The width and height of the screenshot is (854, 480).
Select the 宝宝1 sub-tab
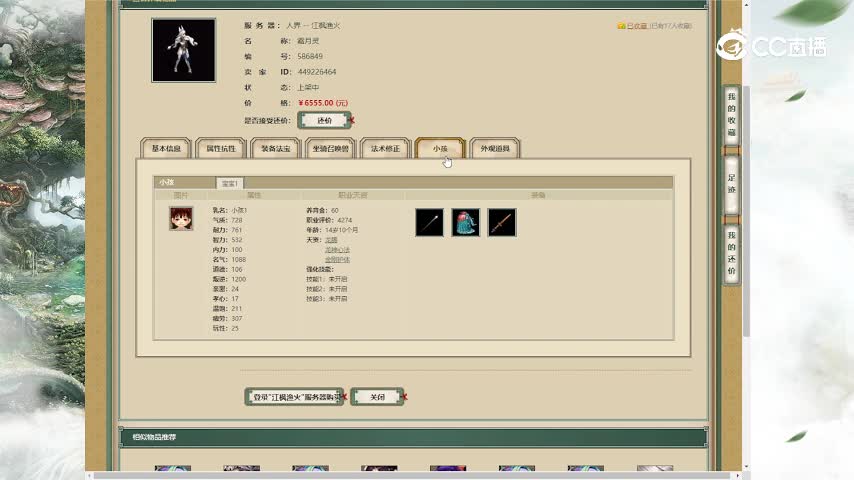(x=231, y=183)
